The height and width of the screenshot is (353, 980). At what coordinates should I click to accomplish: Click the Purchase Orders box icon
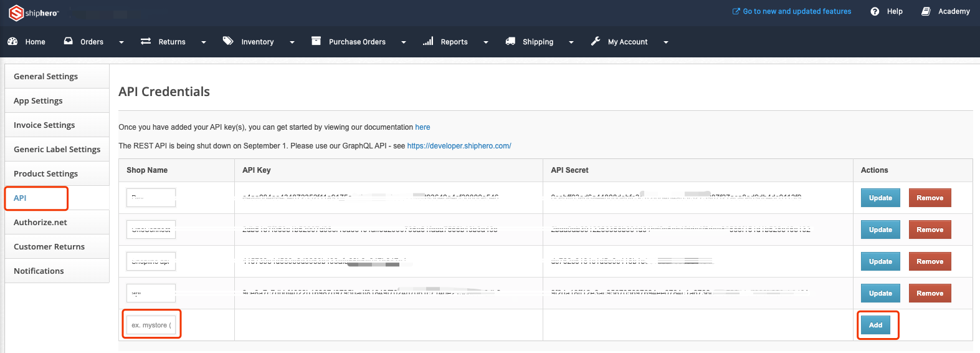(x=316, y=41)
